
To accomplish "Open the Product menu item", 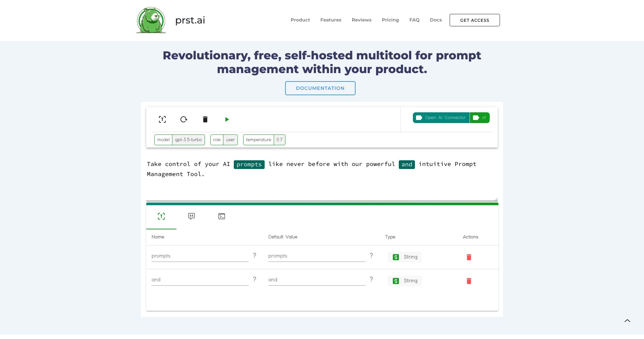I will point(300,20).
